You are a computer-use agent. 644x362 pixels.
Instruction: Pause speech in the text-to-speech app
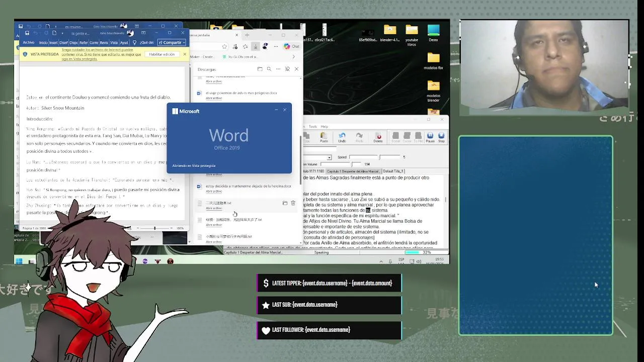pos(430,137)
